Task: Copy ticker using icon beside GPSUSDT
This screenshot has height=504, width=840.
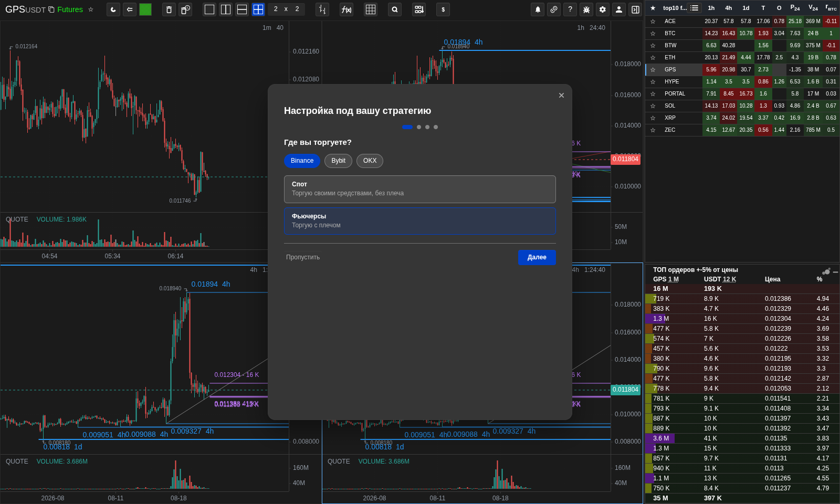Action: (x=51, y=9)
